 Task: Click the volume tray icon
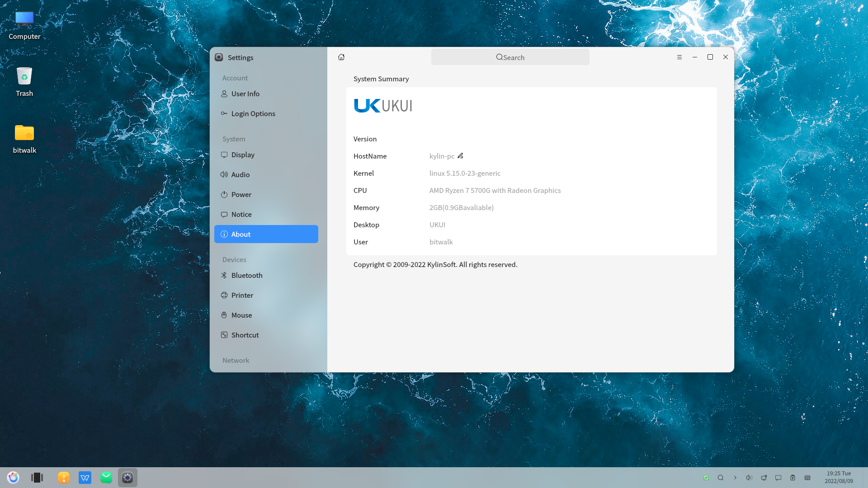tap(749, 478)
